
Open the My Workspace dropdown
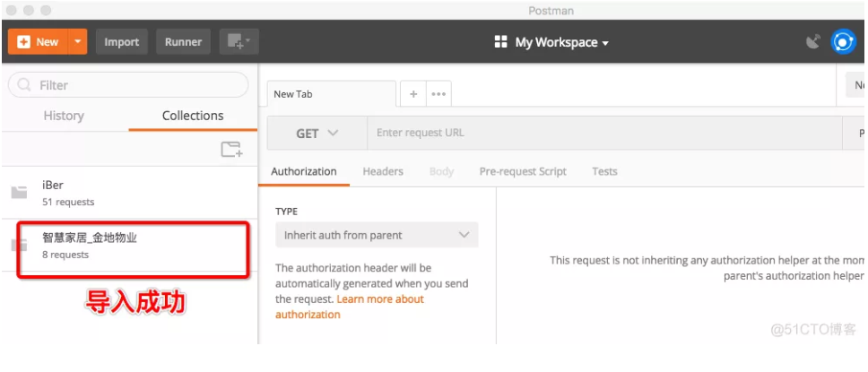551,42
